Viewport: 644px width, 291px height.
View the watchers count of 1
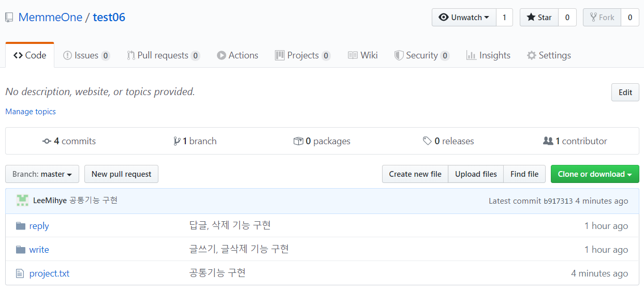(x=504, y=18)
